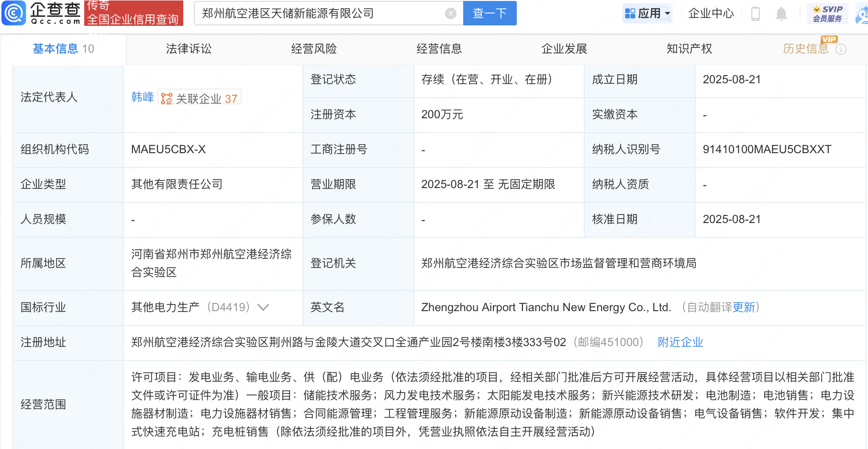Viewport: 868px width, 449px height.
Task: Open the 经营风险 tab
Action: (x=314, y=49)
